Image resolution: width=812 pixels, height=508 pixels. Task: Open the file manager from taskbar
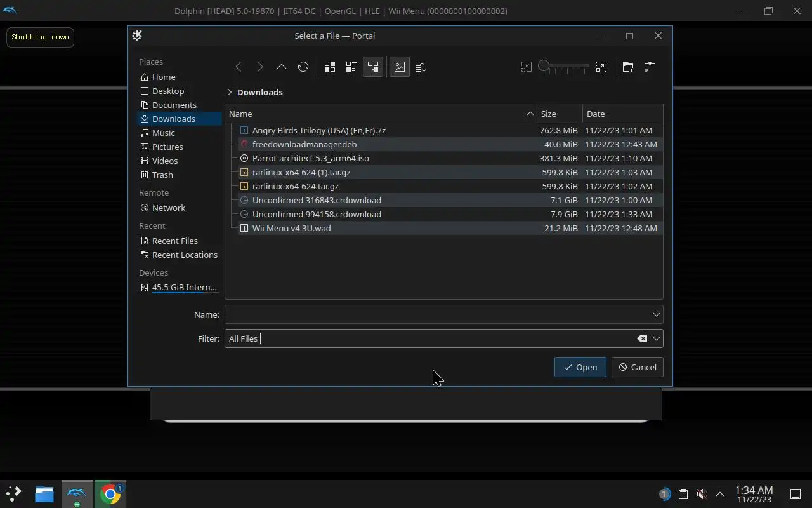tap(44, 493)
